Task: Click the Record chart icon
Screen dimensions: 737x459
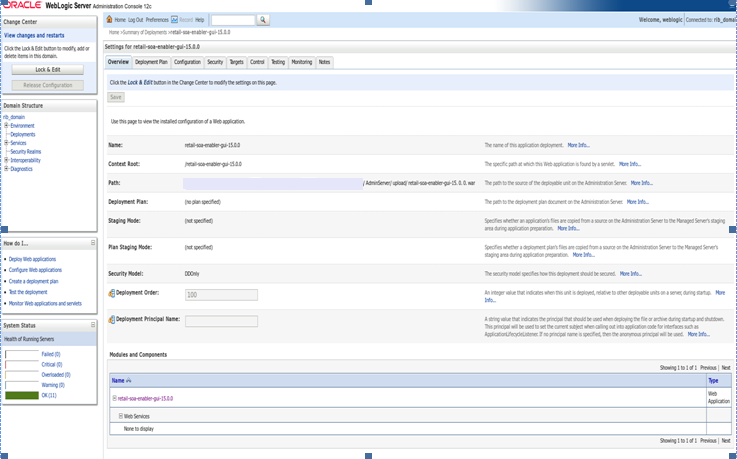Action: 174,20
